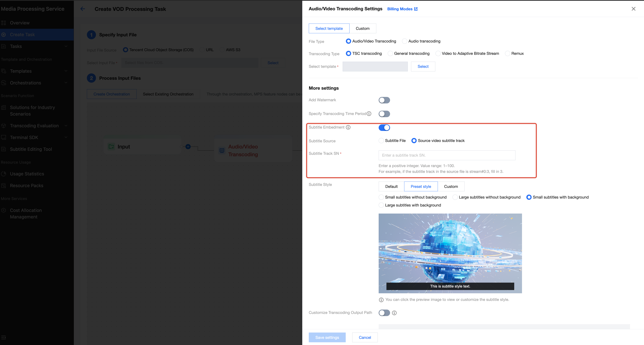Click the info icon beside Customize Transcoding Output Path
Image resolution: width=644 pixels, height=345 pixels.
[x=394, y=313]
